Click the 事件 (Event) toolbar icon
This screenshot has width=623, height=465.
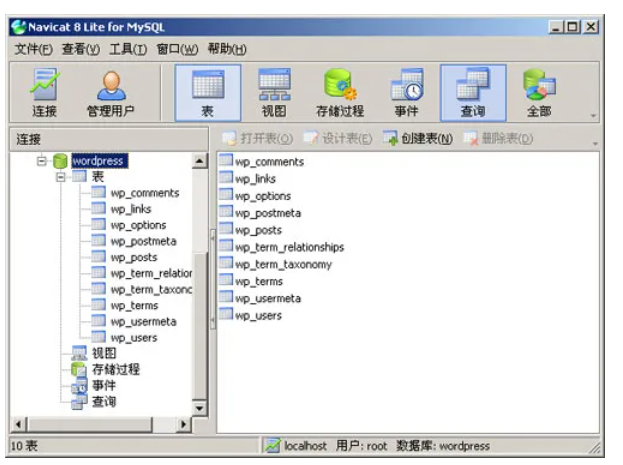[406, 93]
